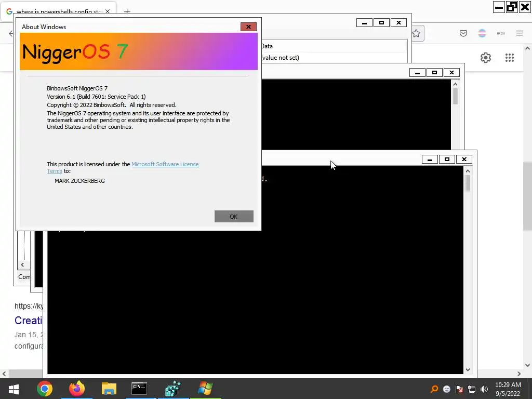Close the About Windows dialog with its X
Image resolution: width=532 pixels, height=399 pixels.
pos(248,27)
